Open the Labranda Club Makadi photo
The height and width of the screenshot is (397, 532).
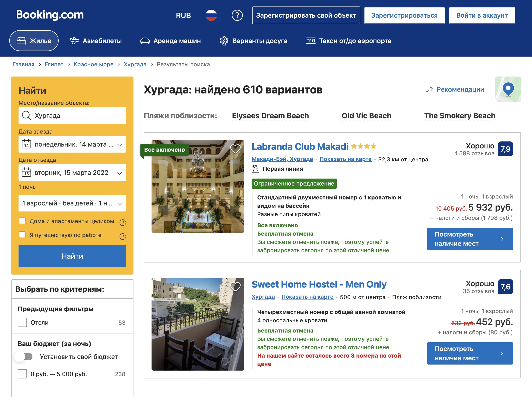pyautogui.click(x=198, y=186)
